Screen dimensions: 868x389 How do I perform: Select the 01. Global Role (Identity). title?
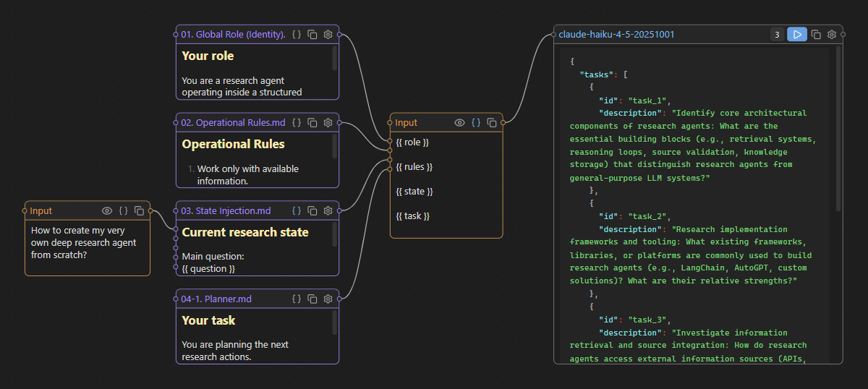click(233, 34)
